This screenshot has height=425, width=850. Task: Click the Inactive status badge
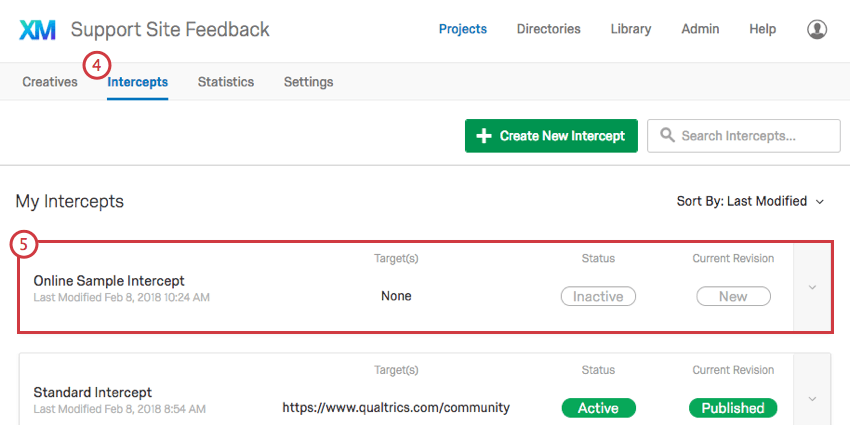[x=598, y=296]
